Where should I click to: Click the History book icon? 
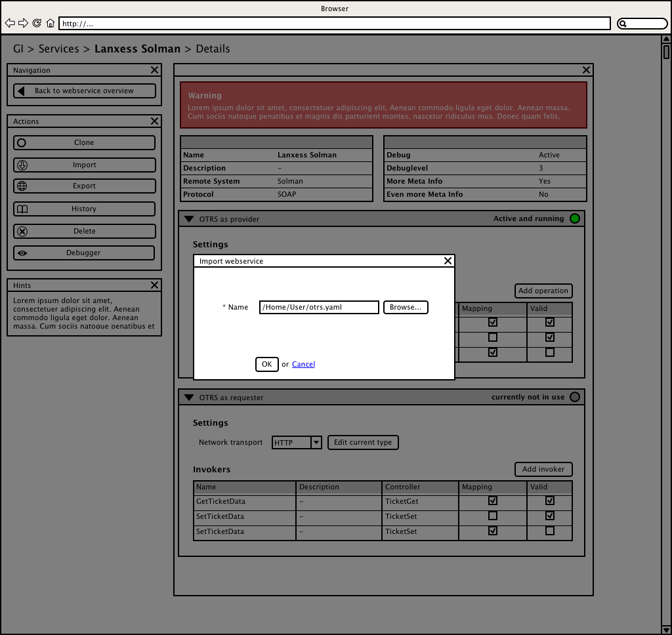(x=22, y=209)
